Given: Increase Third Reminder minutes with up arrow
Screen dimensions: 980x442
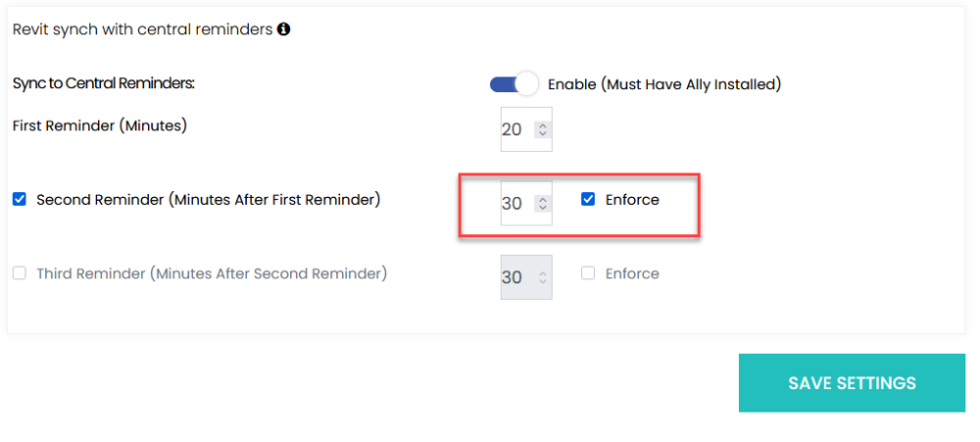Looking at the screenshot, I should [542, 273].
